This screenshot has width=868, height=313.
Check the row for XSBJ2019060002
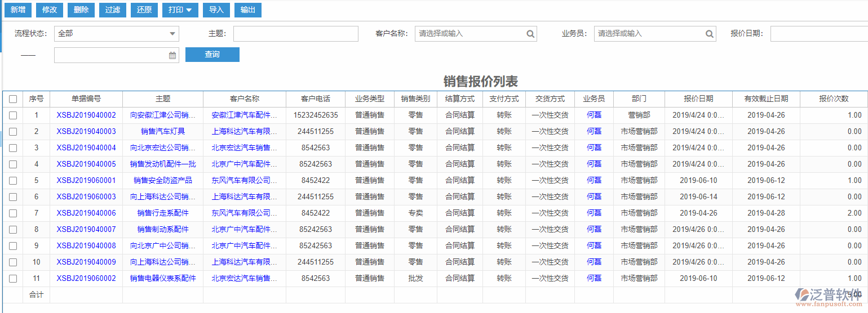coord(13,279)
